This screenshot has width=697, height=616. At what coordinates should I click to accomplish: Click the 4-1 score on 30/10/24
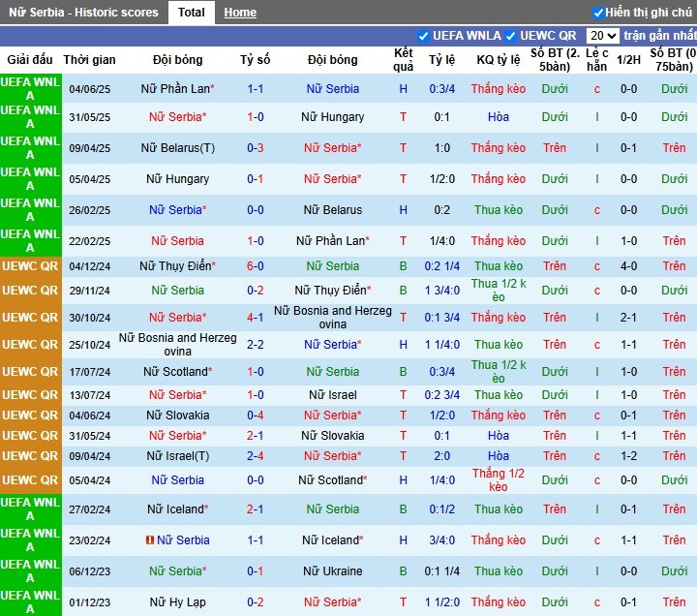[256, 318]
